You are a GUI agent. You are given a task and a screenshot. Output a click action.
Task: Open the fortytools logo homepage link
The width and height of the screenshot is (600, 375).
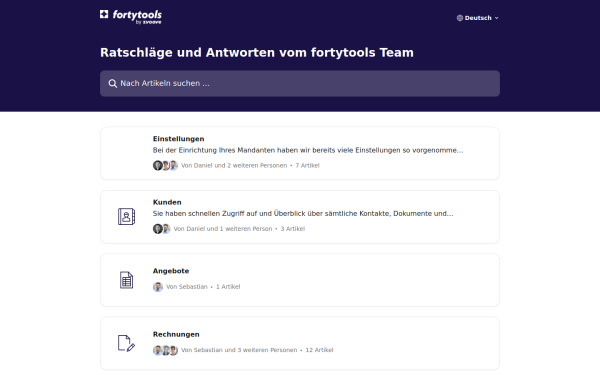click(x=131, y=17)
